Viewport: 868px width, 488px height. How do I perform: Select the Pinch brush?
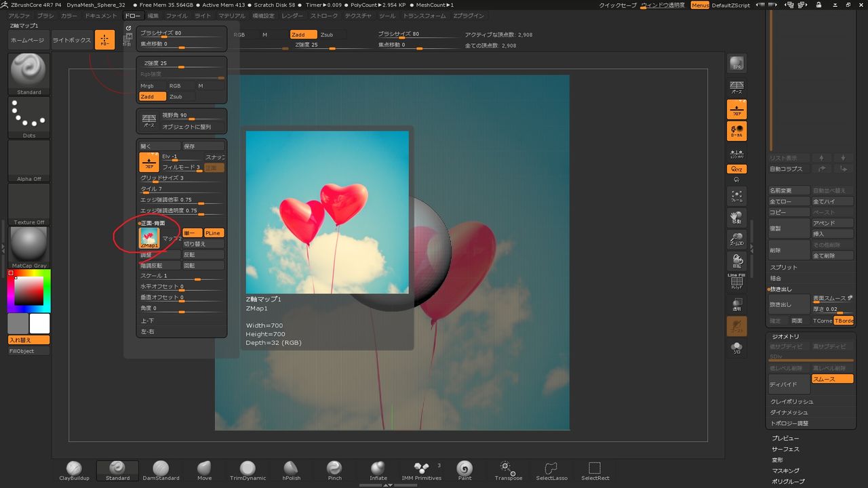click(x=334, y=471)
